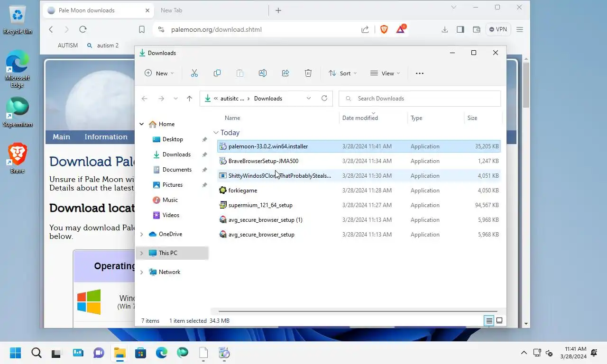Switch to details view layout icon
607x364 pixels.
pos(489,321)
